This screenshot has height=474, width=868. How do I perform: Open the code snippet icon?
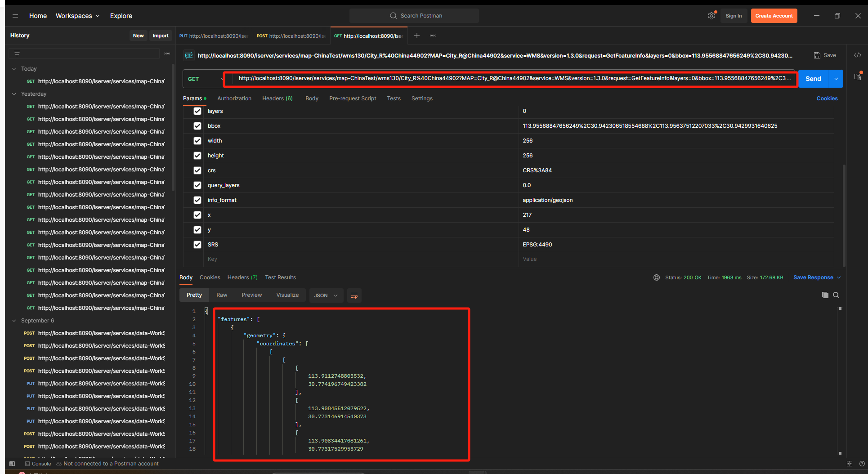pos(858,55)
